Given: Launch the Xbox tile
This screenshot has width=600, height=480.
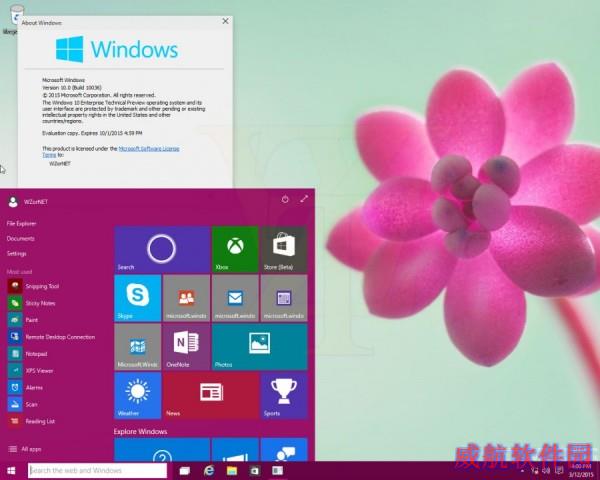Looking at the screenshot, I should coord(235,249).
